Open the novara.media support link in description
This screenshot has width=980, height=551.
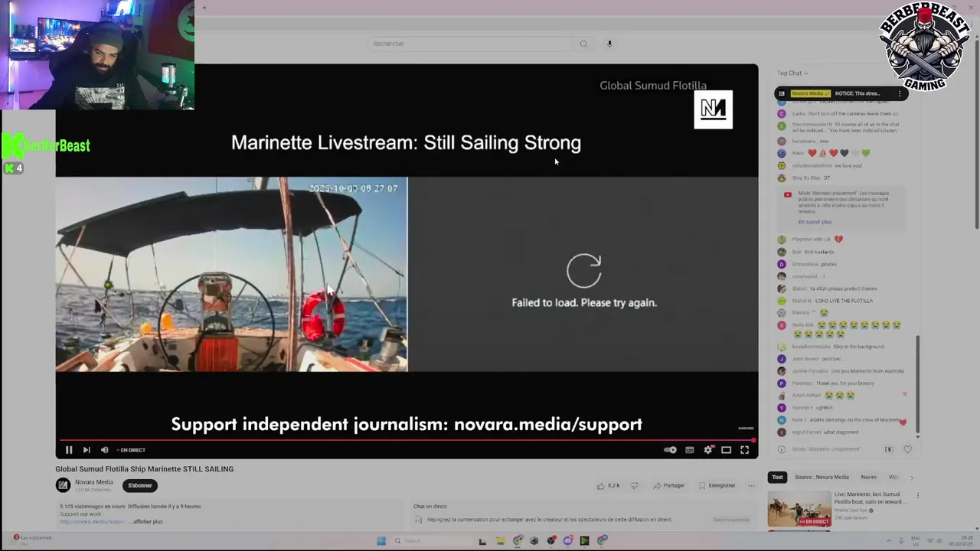pyautogui.click(x=92, y=521)
